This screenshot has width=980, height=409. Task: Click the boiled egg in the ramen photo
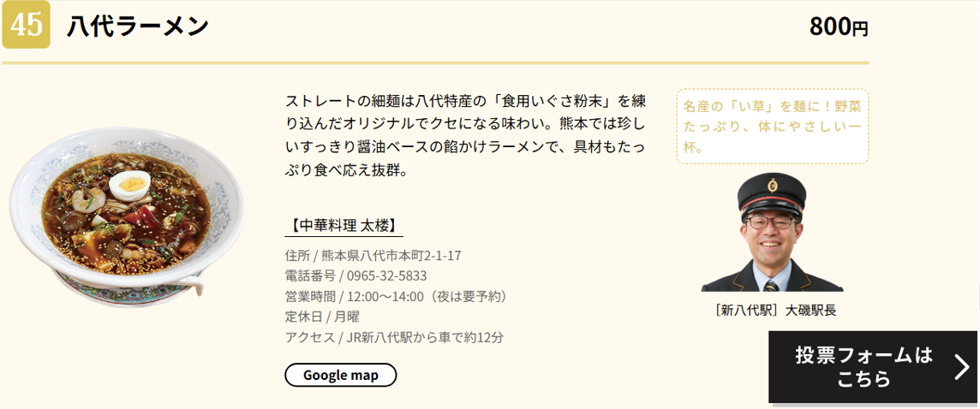point(132,181)
